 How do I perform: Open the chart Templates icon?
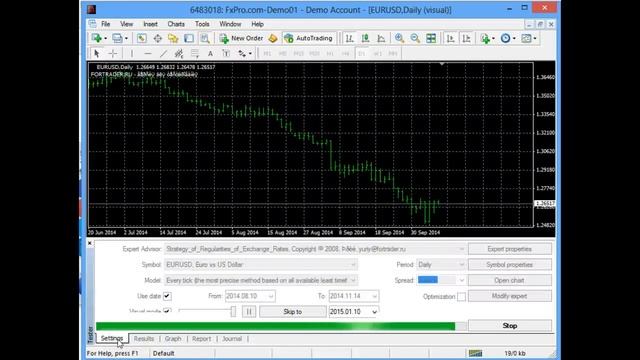527,38
